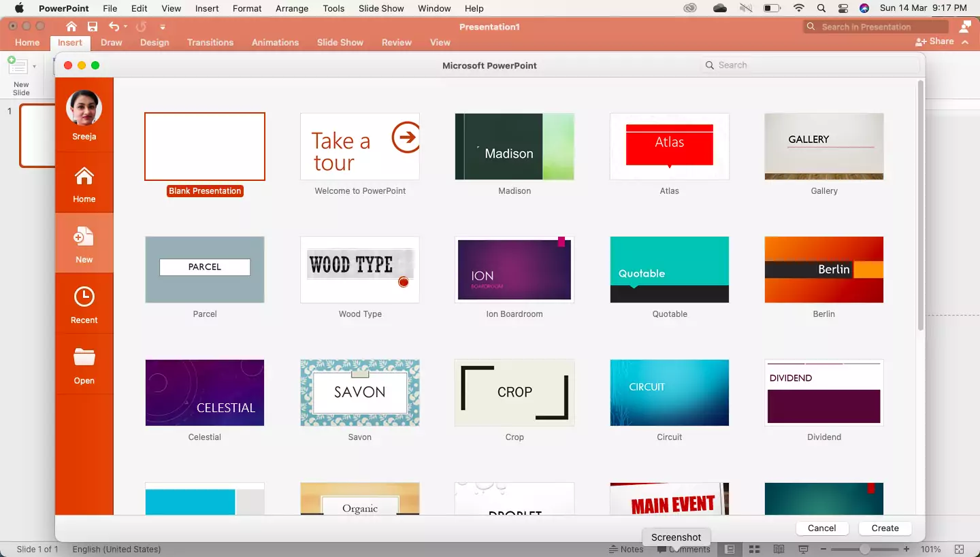Click the dialog's Search field

[x=810, y=65]
